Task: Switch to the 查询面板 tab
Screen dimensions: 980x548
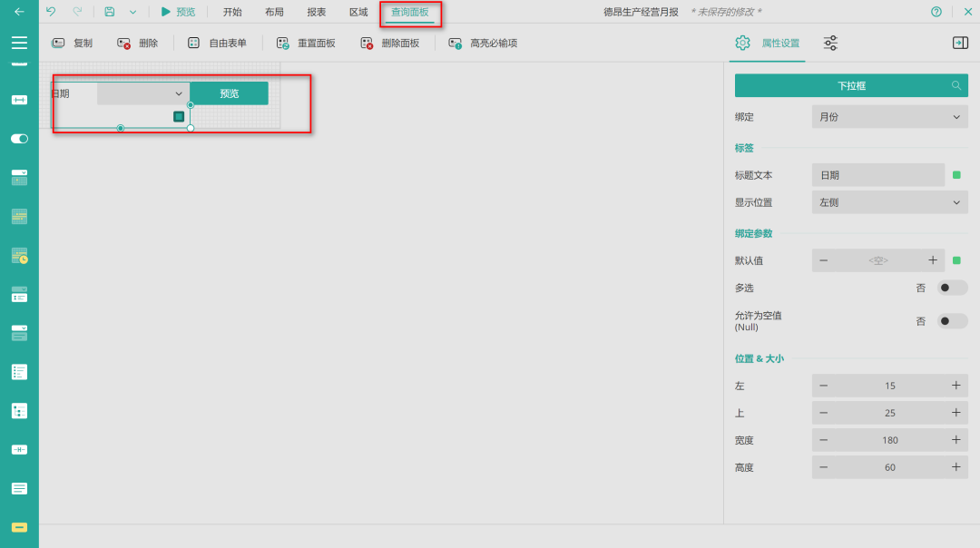Action: [410, 12]
